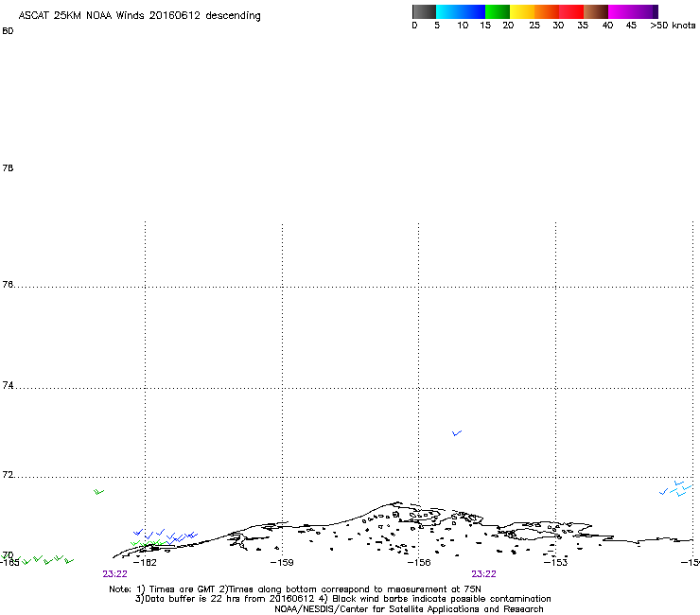Click the longitude label '-156'
The height and width of the screenshot is (615, 700).
[x=419, y=563]
